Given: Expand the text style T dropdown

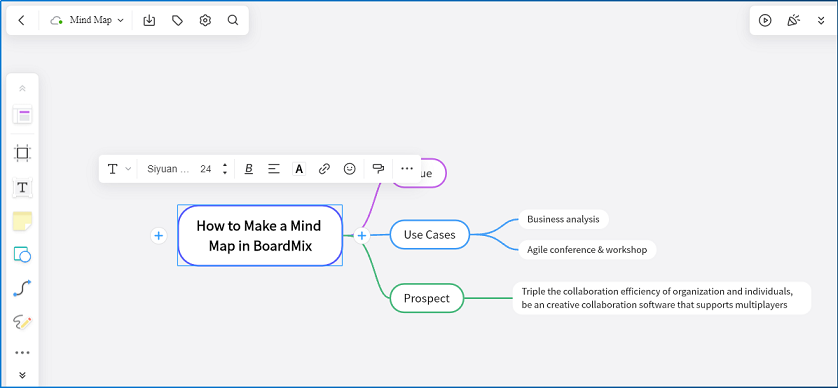Looking at the screenshot, I should pos(119,169).
